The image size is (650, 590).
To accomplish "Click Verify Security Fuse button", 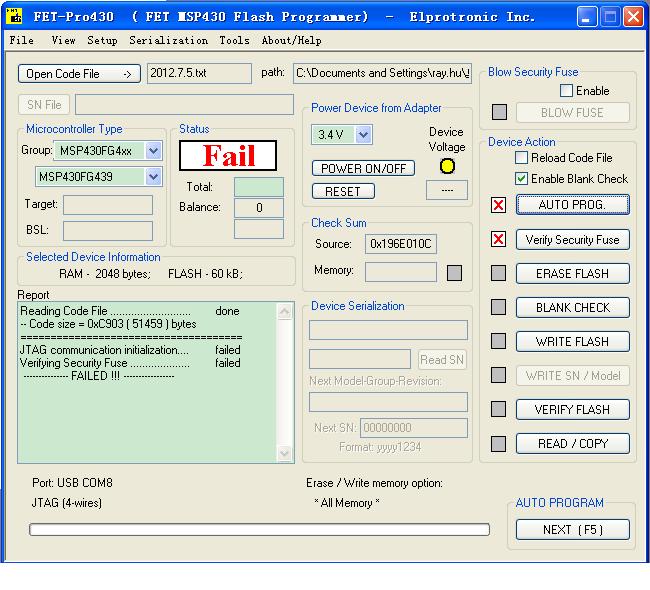I will pyautogui.click(x=572, y=239).
